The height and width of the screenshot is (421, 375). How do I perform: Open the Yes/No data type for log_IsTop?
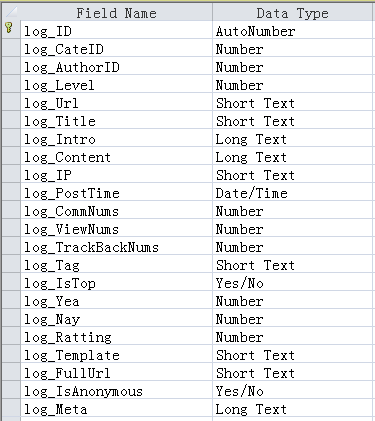pyautogui.click(x=292, y=282)
